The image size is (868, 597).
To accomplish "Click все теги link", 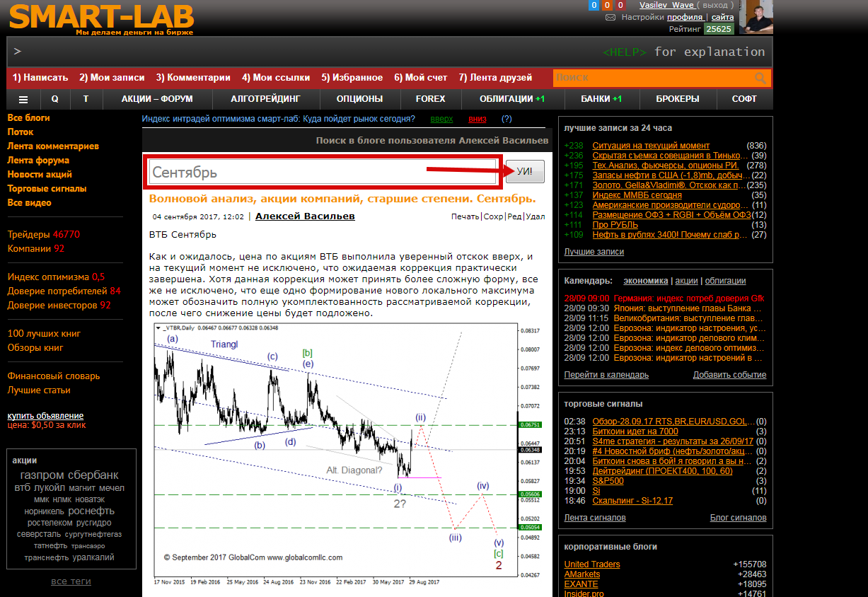I will click(71, 581).
